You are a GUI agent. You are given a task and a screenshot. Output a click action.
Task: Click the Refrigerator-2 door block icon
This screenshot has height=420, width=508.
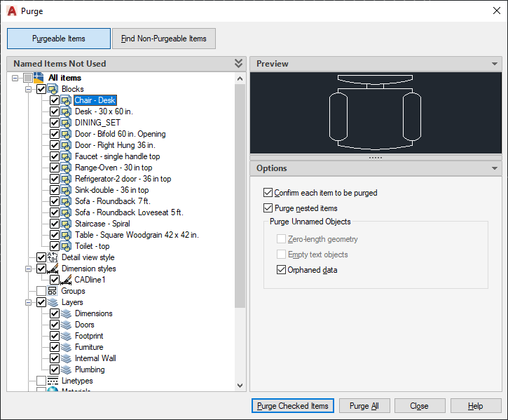tap(66, 179)
